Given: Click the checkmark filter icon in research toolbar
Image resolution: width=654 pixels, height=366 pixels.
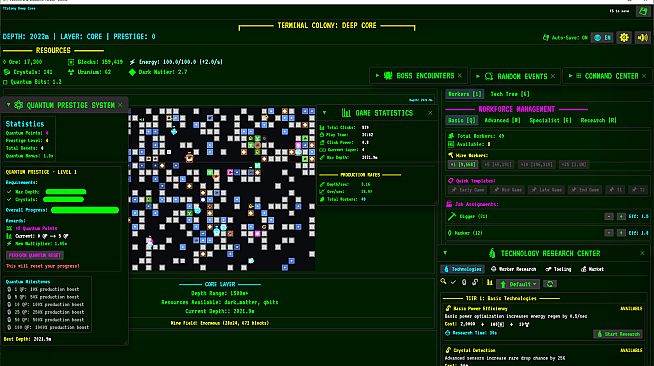Looking at the screenshot, I should [453, 282].
